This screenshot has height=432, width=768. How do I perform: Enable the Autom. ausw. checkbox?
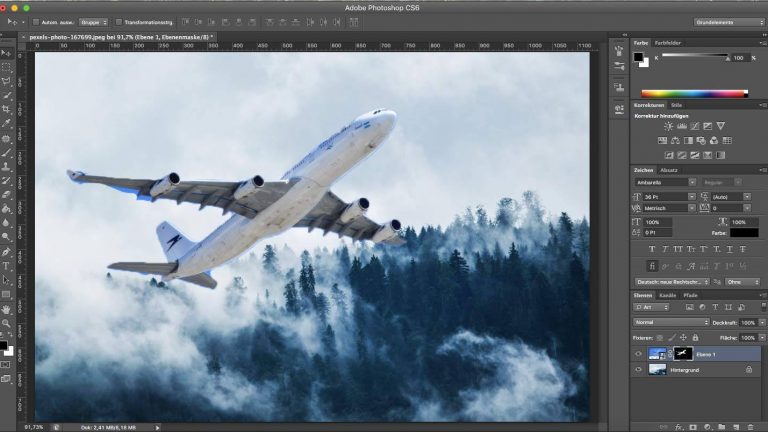click(x=36, y=21)
